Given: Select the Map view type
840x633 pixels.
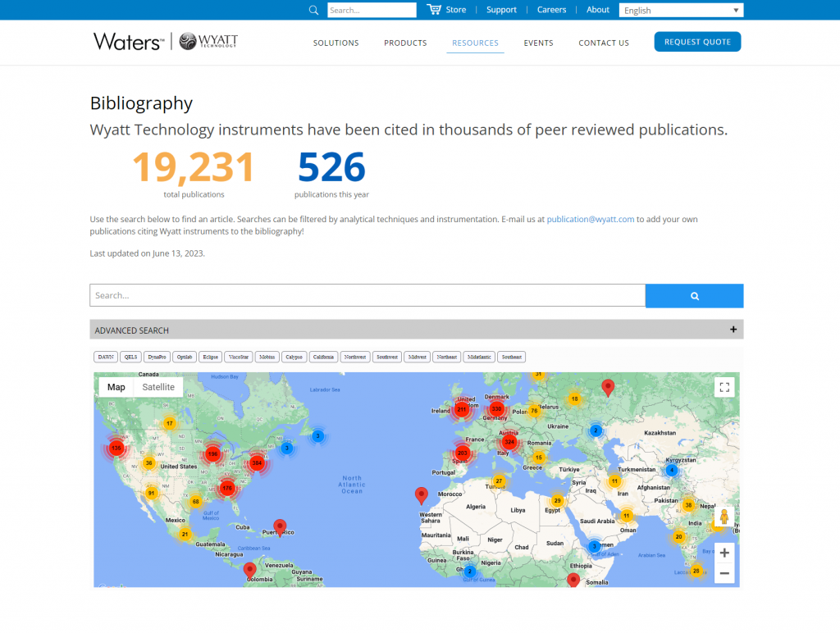Looking at the screenshot, I should (116, 387).
